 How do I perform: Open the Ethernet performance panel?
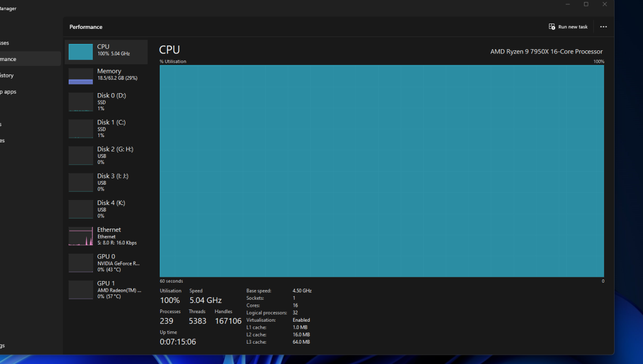[106, 236]
